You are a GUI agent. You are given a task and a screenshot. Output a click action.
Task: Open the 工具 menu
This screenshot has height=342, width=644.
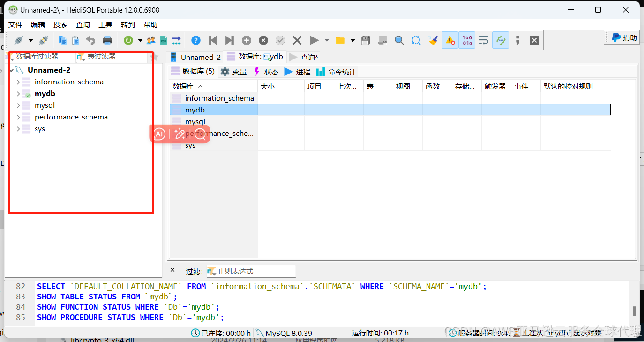click(x=105, y=24)
